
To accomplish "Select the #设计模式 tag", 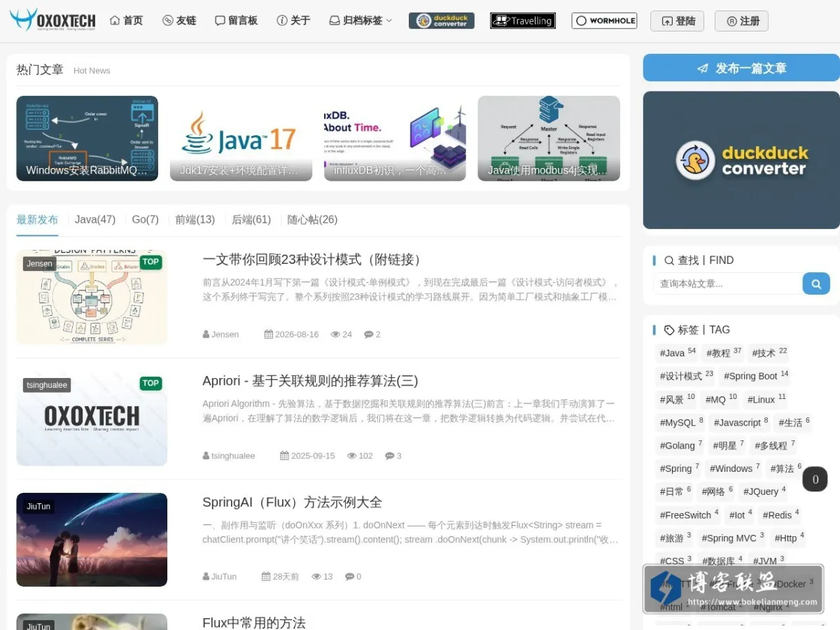I will click(x=686, y=376).
